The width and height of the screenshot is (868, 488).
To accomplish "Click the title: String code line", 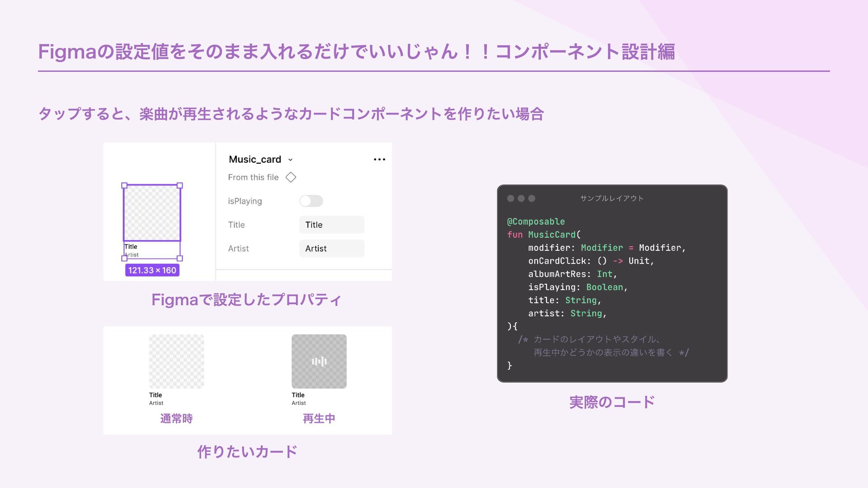I will 565,300.
